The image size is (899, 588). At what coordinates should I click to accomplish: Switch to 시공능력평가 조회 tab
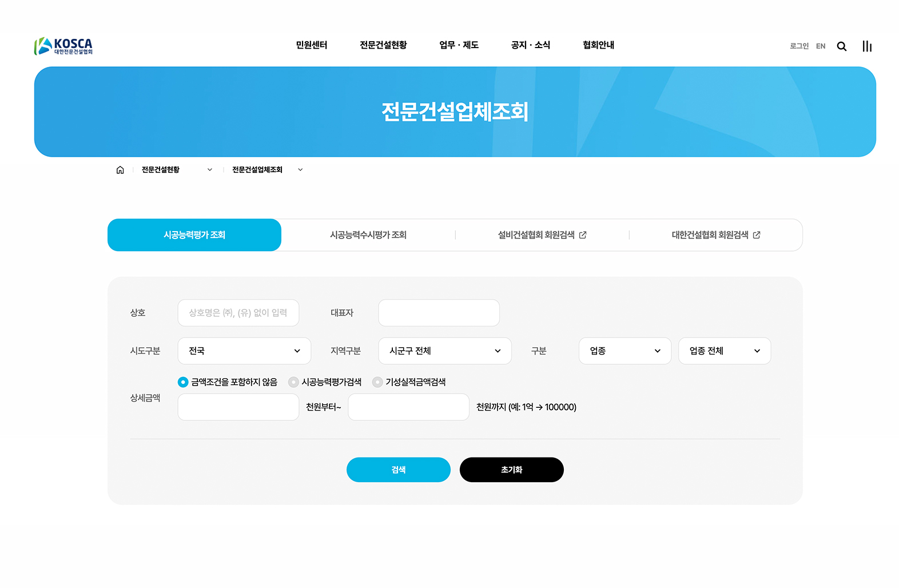point(194,235)
